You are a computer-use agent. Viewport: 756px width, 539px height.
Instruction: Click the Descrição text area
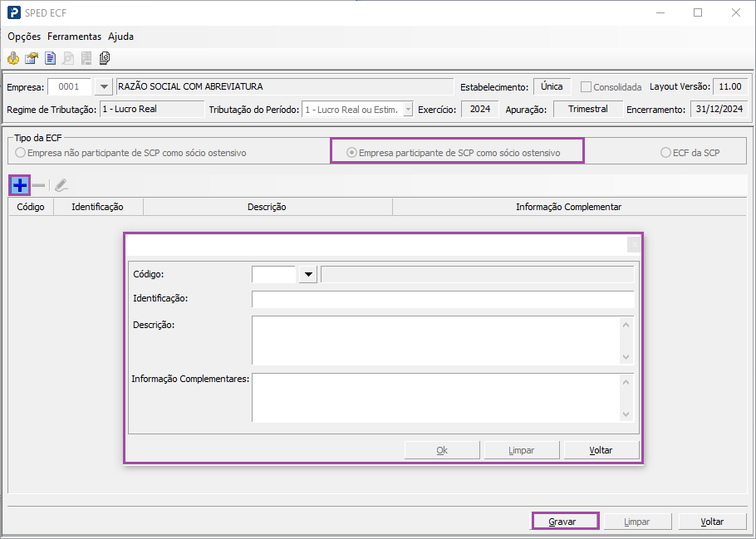coord(436,341)
